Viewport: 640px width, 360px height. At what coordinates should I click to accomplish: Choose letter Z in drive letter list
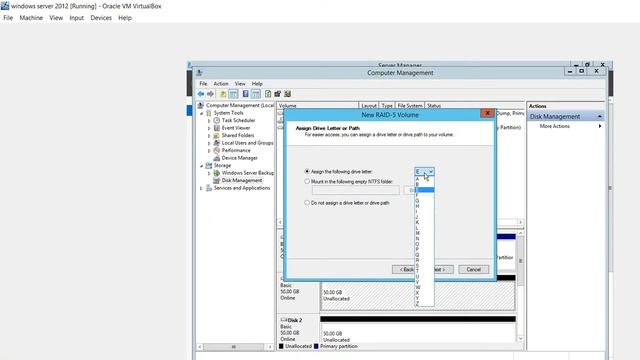coord(424,304)
